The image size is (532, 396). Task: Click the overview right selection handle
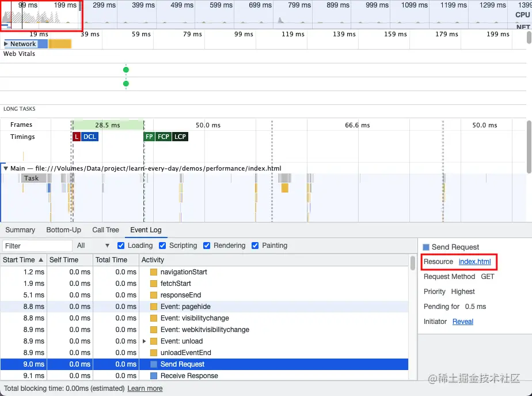[x=80, y=6]
